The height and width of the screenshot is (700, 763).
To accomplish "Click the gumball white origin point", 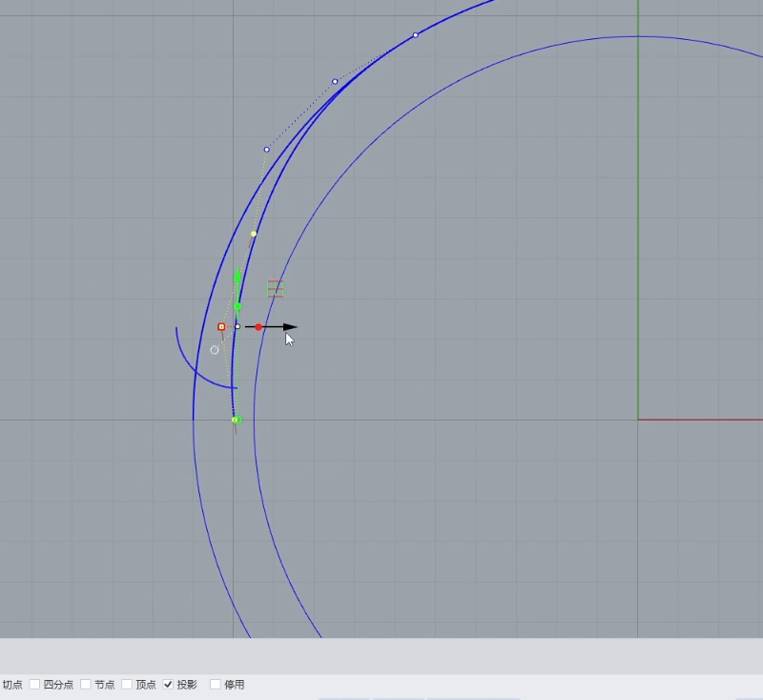I will tap(237, 326).
